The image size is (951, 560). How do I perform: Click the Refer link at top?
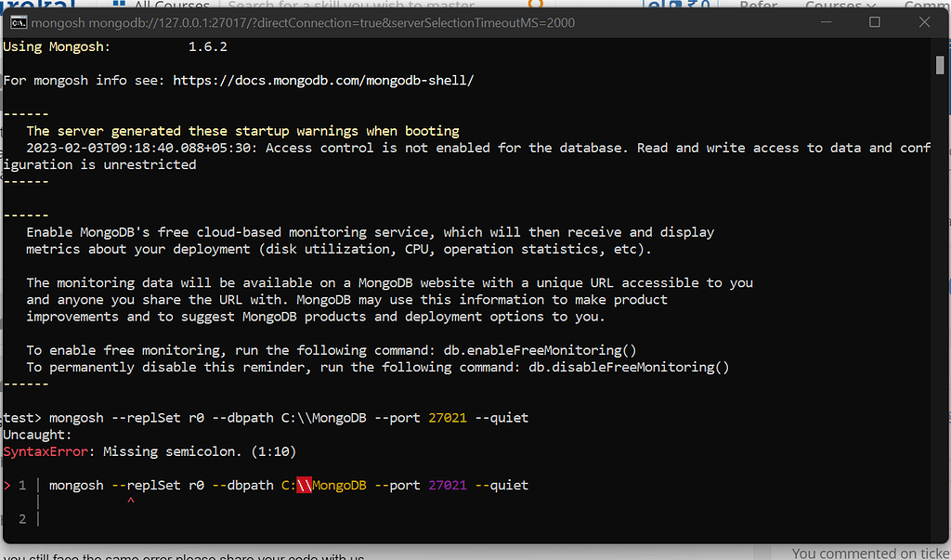coord(759,5)
